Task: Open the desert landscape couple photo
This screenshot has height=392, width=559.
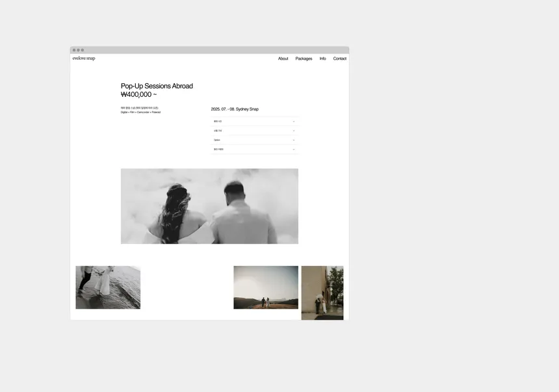Action: [266, 287]
